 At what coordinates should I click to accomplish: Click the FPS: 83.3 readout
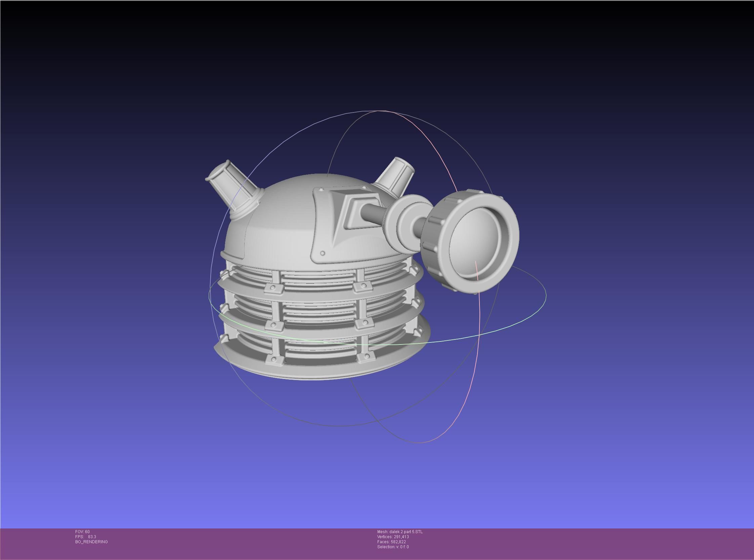(85, 536)
